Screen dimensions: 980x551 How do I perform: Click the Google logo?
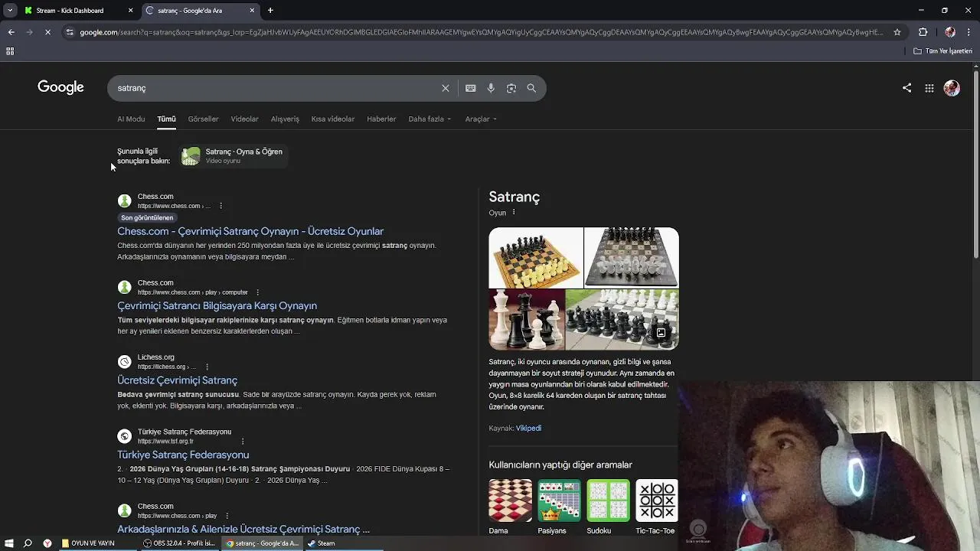coord(60,87)
